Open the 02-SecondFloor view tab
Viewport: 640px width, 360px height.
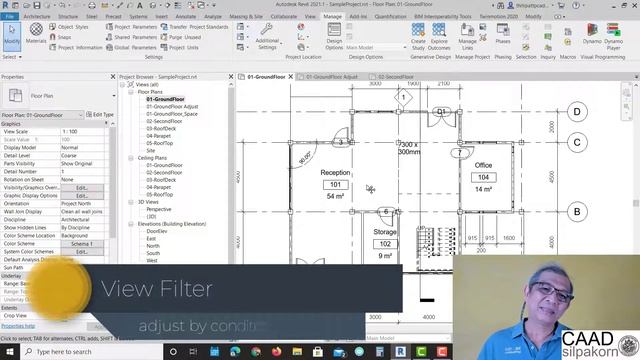(392, 77)
